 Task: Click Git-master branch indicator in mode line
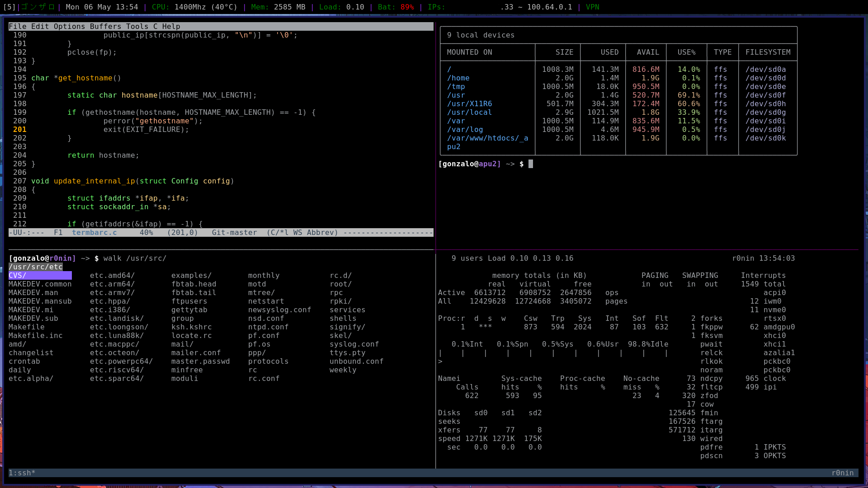234,233
